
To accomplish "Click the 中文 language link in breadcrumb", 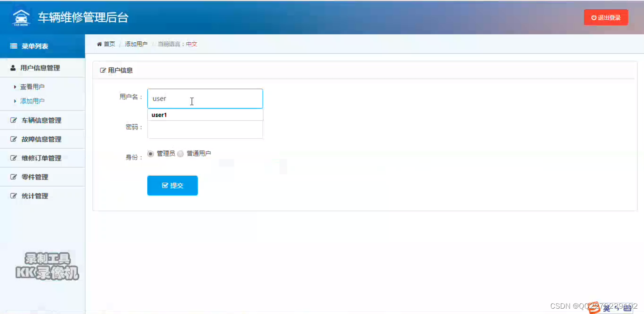I will [x=191, y=44].
